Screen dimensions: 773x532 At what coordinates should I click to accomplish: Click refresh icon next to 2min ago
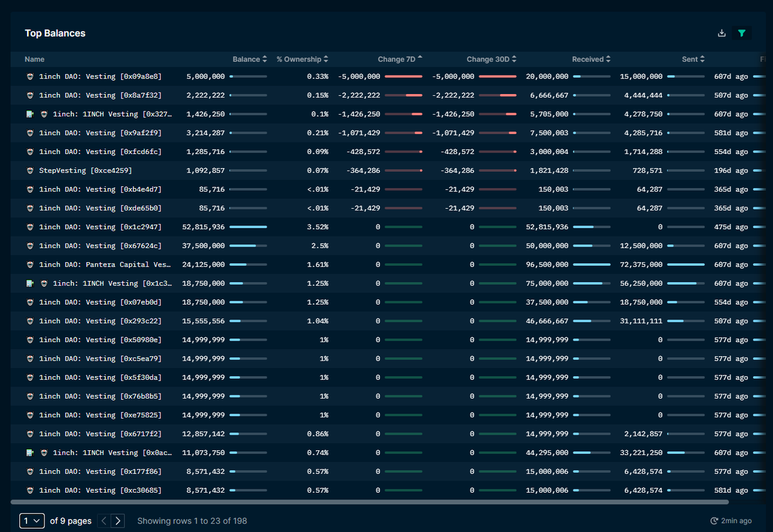tap(714, 520)
